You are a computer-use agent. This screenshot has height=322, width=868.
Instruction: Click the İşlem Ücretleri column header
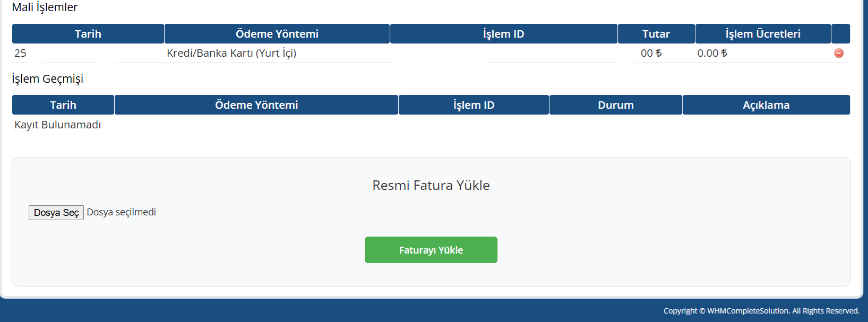point(763,33)
